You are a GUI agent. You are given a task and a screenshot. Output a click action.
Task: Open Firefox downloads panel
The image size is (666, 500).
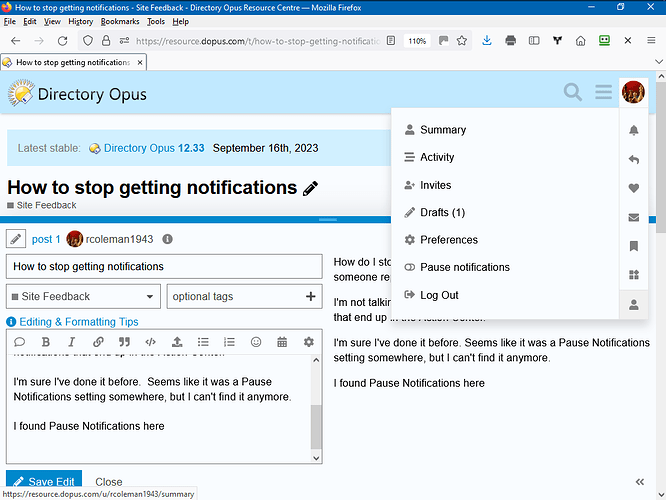coord(487,41)
